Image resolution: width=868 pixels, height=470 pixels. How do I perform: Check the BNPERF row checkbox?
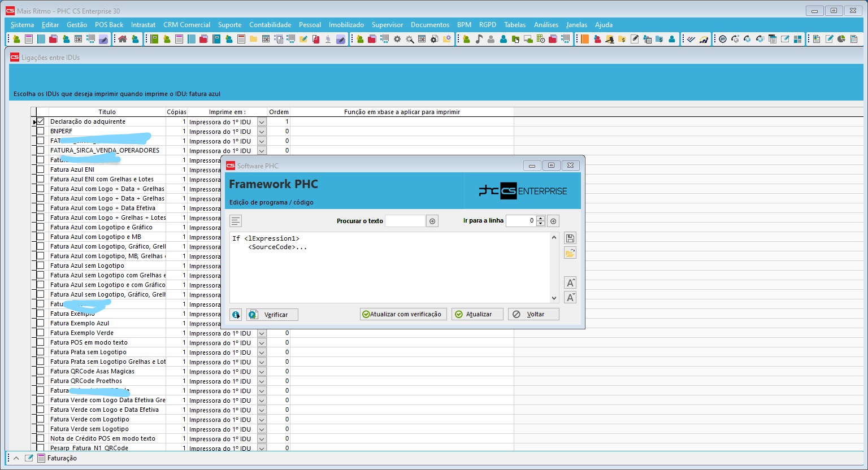40,130
